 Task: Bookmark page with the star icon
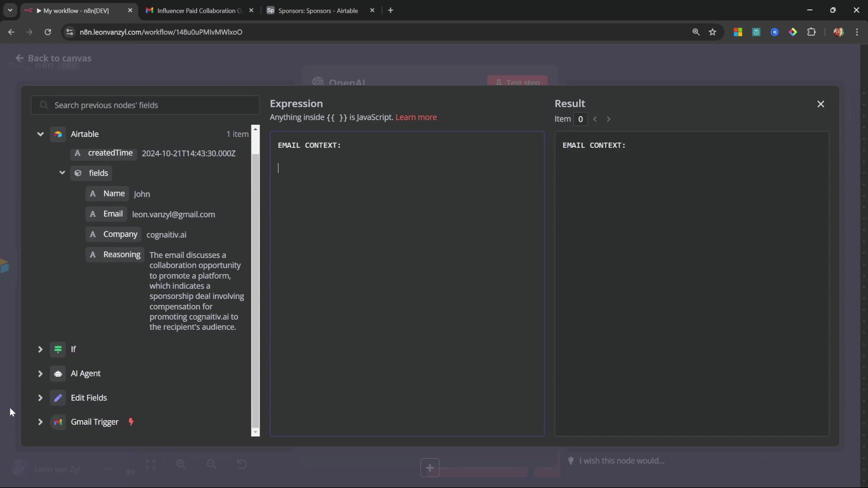pos(713,32)
